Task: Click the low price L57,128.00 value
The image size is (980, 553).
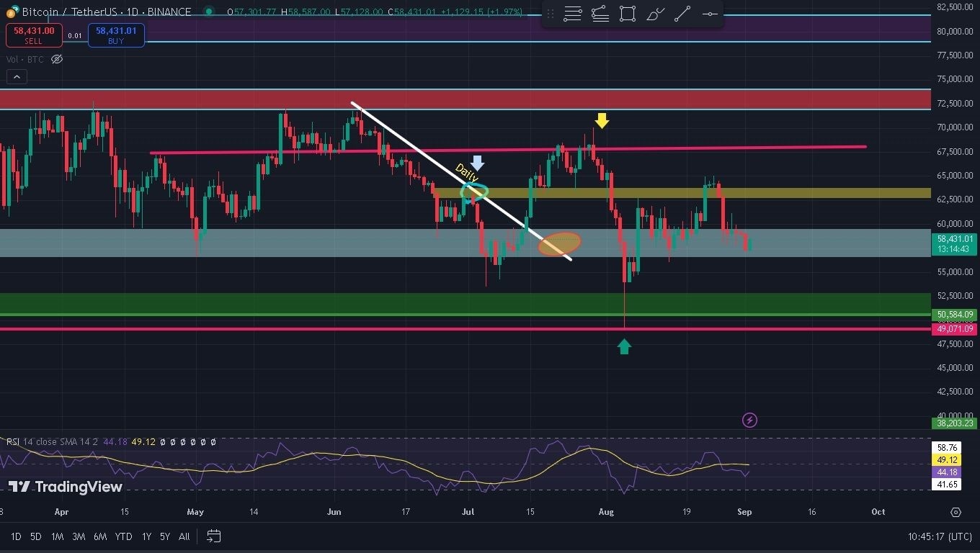Action: [x=359, y=12]
